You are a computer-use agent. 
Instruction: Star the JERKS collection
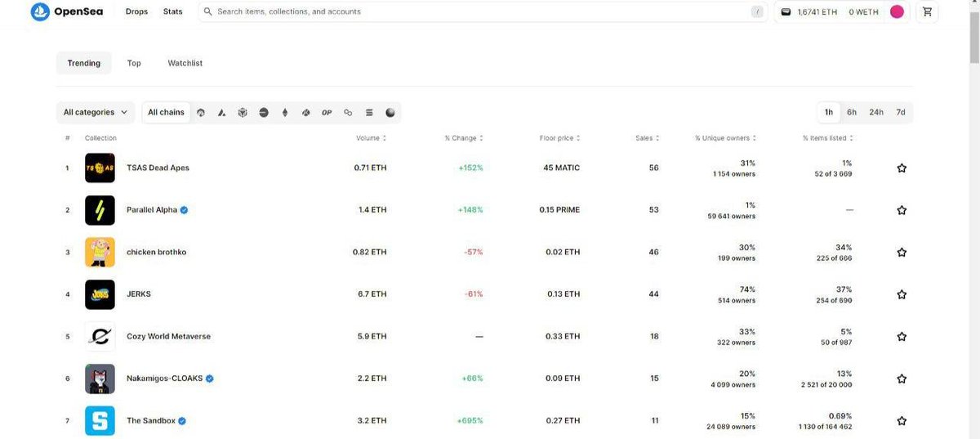[x=902, y=294]
